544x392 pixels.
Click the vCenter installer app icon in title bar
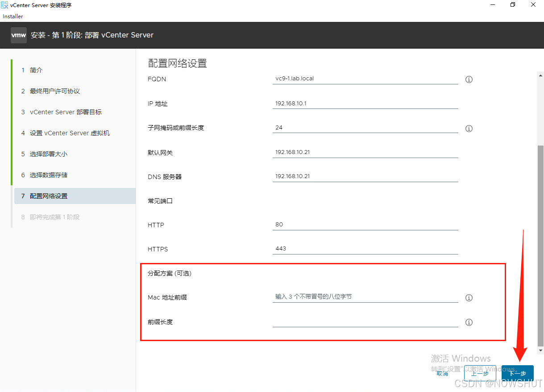tap(4, 5)
